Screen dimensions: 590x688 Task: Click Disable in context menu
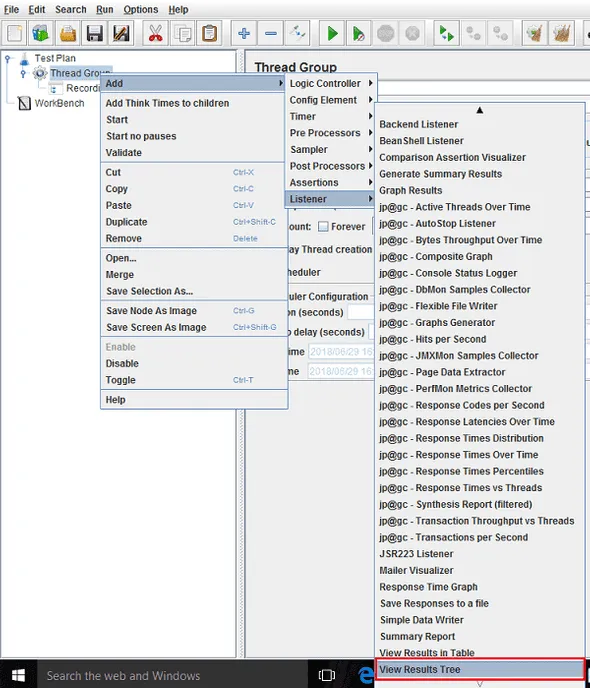(x=194, y=363)
